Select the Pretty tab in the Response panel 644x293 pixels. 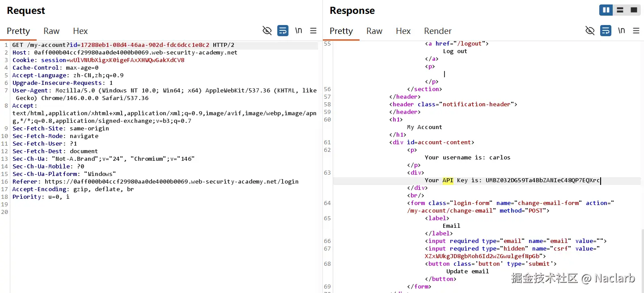tap(341, 31)
